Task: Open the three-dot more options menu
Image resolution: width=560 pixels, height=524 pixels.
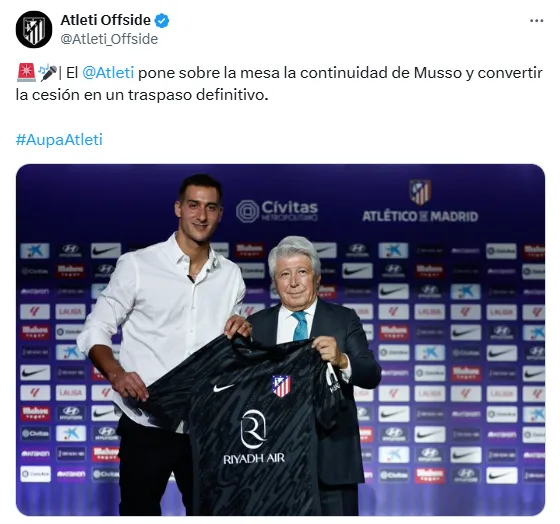Action: coord(536,21)
